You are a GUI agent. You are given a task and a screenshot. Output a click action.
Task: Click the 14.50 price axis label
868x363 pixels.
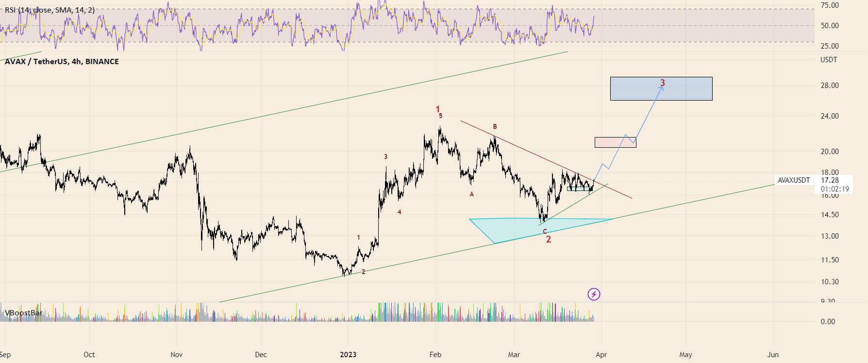(x=830, y=215)
